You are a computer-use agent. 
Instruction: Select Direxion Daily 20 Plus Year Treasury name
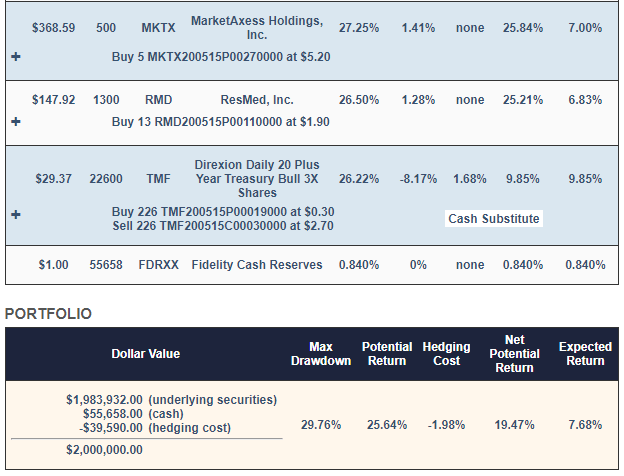(x=257, y=179)
